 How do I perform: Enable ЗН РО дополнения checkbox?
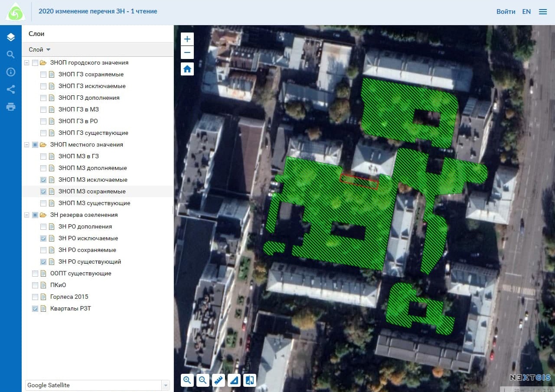(x=43, y=227)
